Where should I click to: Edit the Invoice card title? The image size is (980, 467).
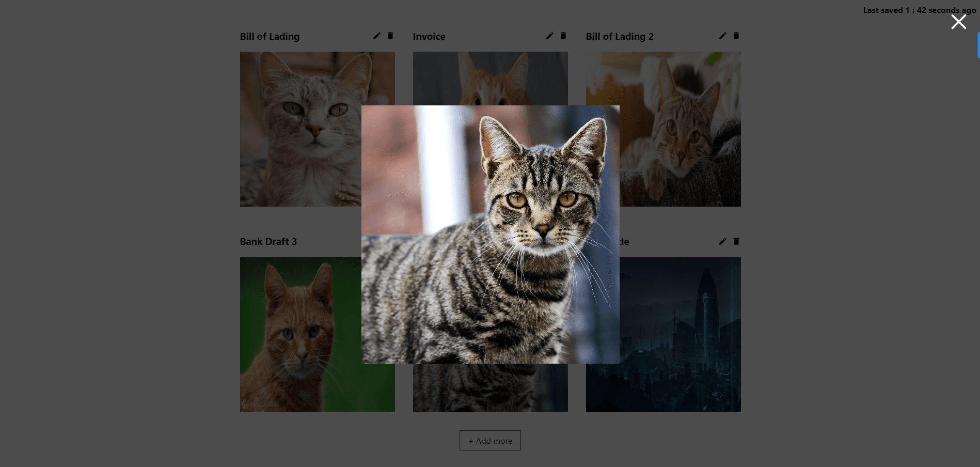pos(550,36)
